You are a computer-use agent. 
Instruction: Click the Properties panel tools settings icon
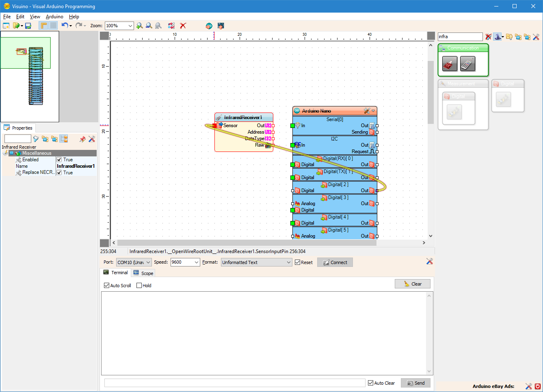[92, 139]
